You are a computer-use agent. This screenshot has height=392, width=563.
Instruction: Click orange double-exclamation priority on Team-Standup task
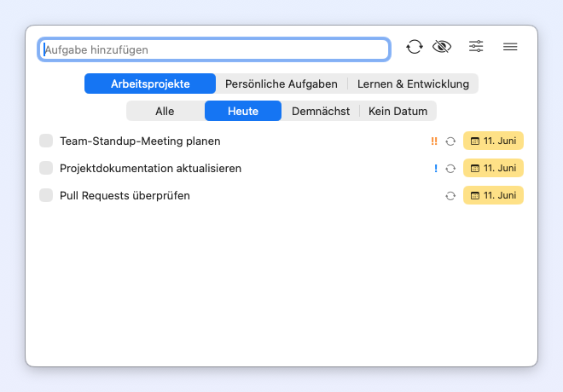434,141
